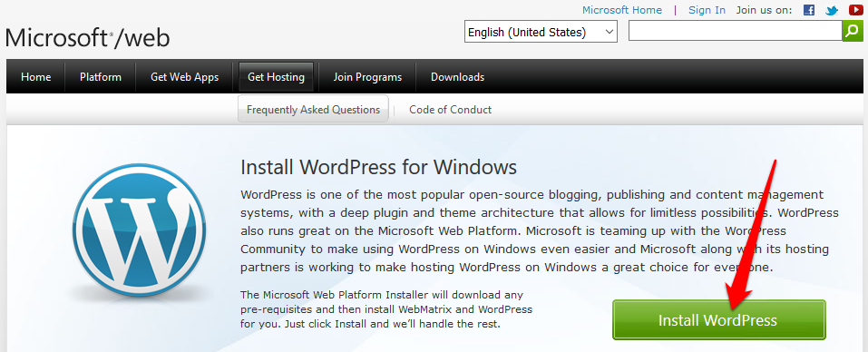Follow the Microsoft Home link
868x352 pixels.
pyautogui.click(x=621, y=10)
